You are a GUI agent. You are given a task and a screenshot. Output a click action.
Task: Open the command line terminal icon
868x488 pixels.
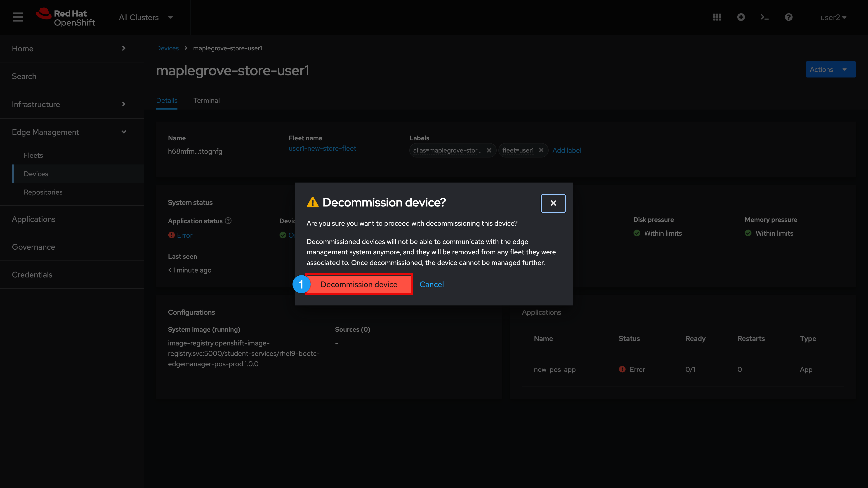click(x=764, y=17)
